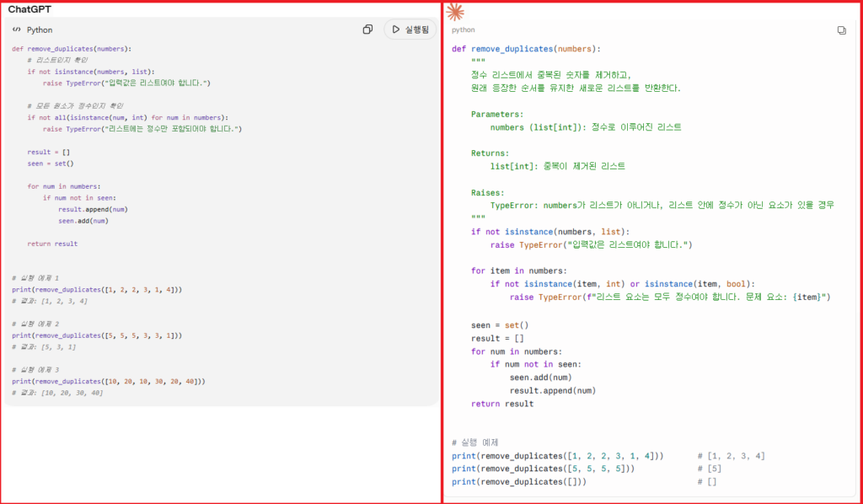Click the ChatGPT title text

pos(29,9)
